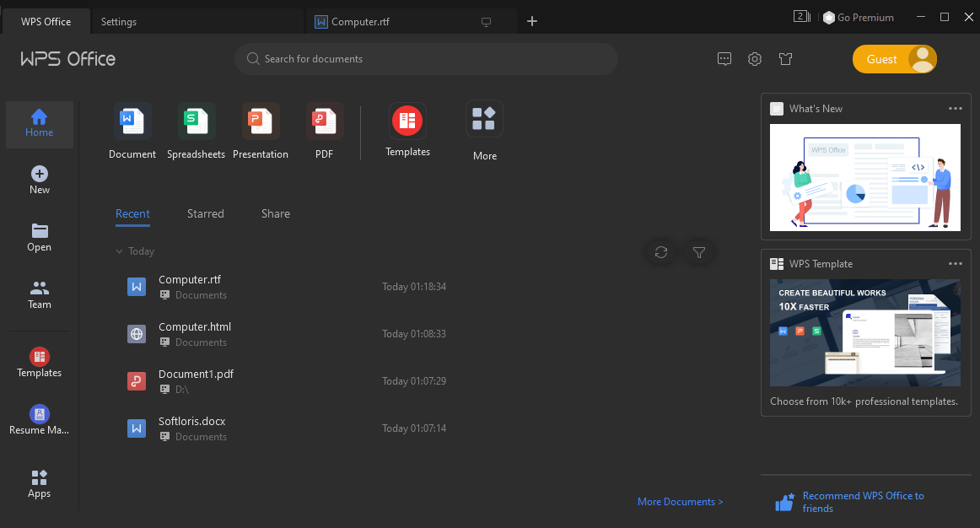The image size is (980, 528).
Task: Click the More apps icon
Action: tap(484, 118)
